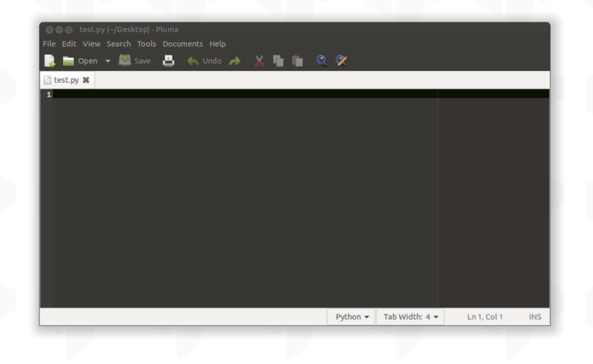Open the Python language selector
The height and width of the screenshot is (364, 593).
pos(351,317)
